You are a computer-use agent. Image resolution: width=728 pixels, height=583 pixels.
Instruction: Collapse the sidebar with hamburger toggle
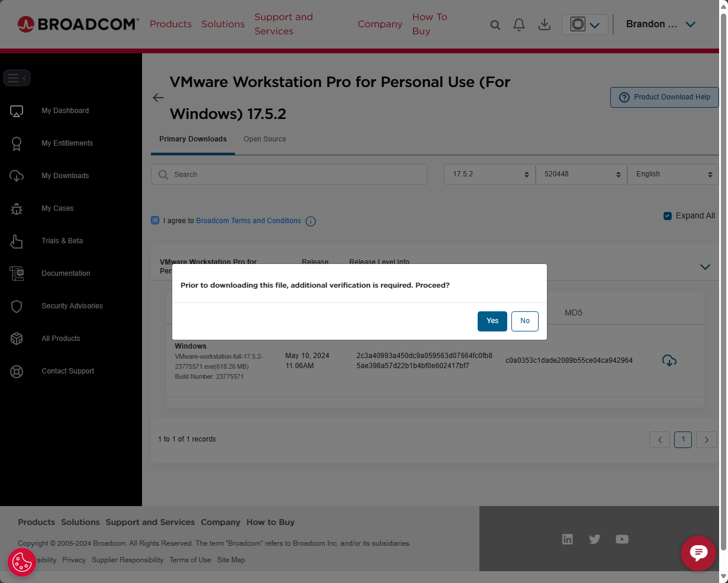pyautogui.click(x=17, y=78)
